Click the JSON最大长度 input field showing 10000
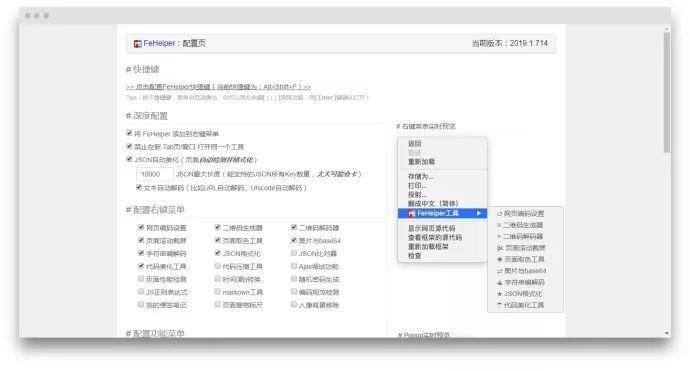Image resolution: width=690 pixels, height=371 pixels. coord(154,174)
